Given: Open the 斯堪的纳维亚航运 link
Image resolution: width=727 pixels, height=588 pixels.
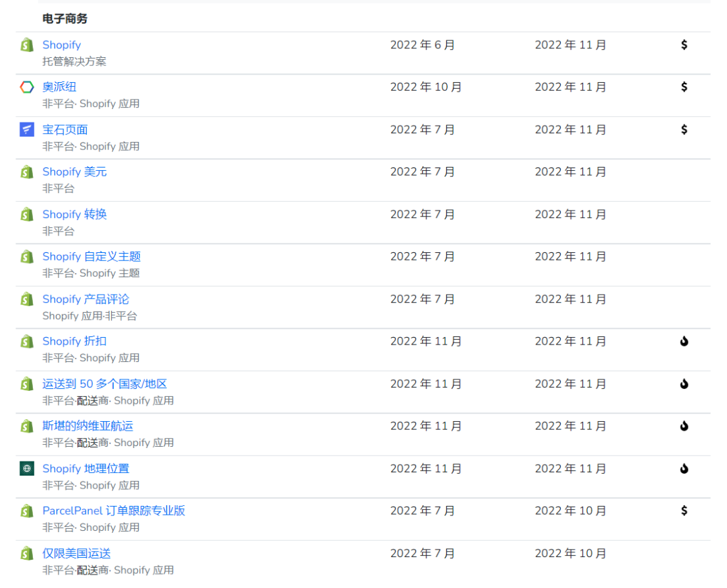Looking at the screenshot, I should (88, 427).
